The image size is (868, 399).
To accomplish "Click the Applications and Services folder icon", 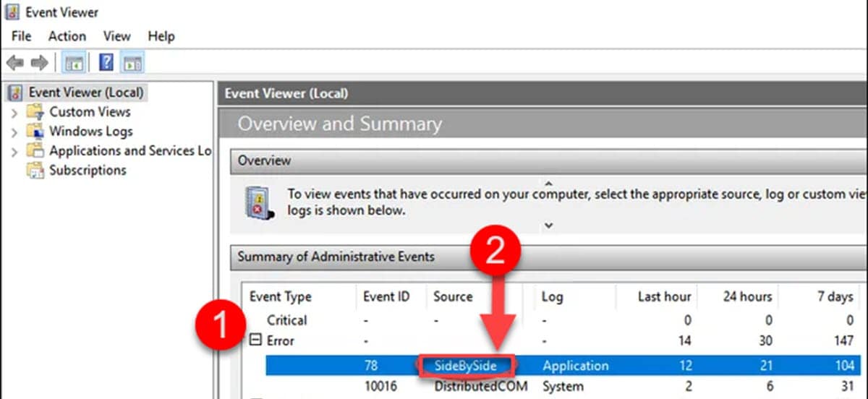I will tap(35, 151).
